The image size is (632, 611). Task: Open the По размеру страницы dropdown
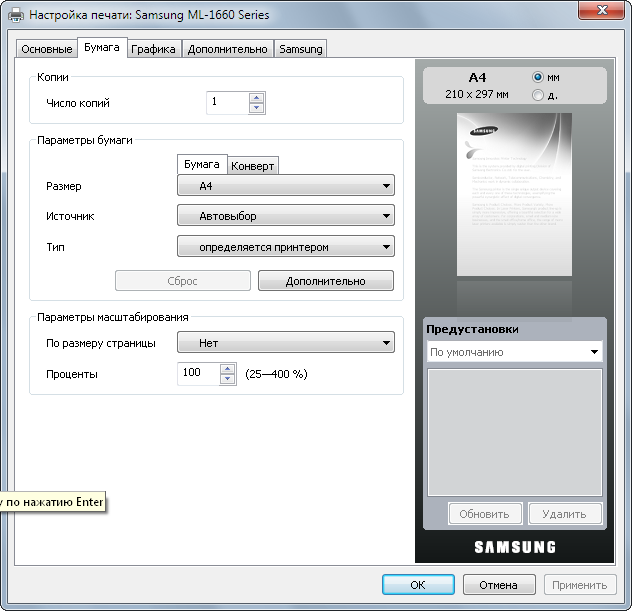285,343
